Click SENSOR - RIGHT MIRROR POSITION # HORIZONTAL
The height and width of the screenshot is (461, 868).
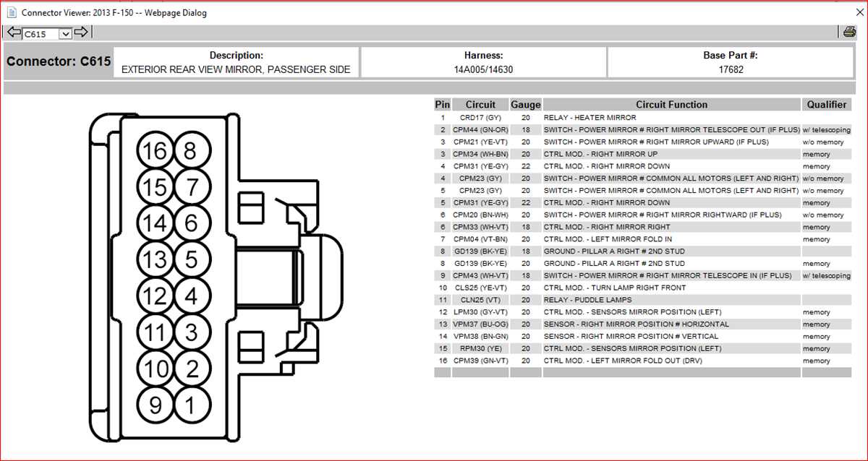coord(637,324)
